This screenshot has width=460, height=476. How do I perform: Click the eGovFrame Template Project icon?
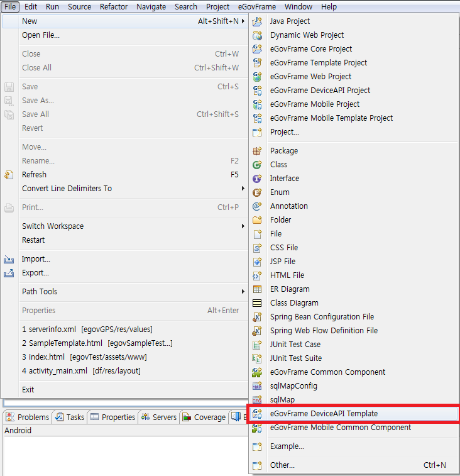pyautogui.click(x=257, y=63)
